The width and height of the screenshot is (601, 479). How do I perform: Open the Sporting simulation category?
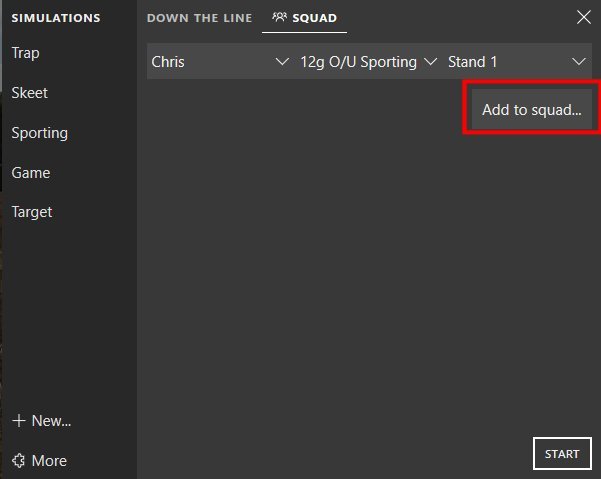[39, 133]
